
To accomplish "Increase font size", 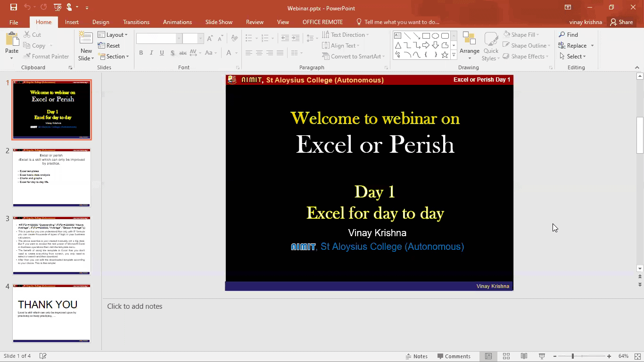I will click(210, 39).
